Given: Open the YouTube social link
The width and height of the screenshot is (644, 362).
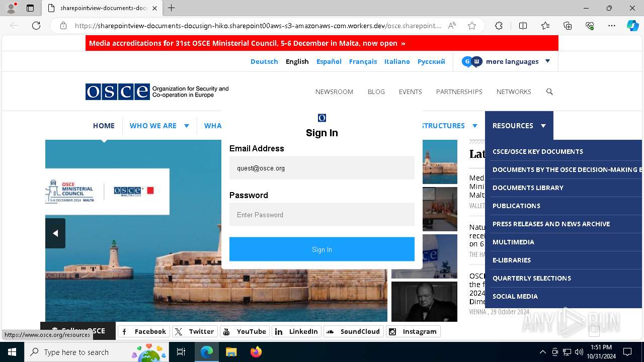Looking at the screenshot, I should point(245,331).
